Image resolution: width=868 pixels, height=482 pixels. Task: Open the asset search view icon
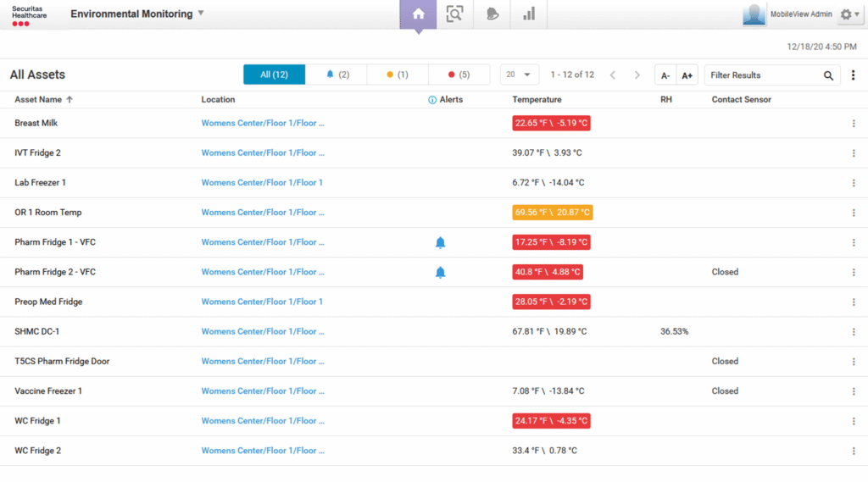(x=455, y=14)
